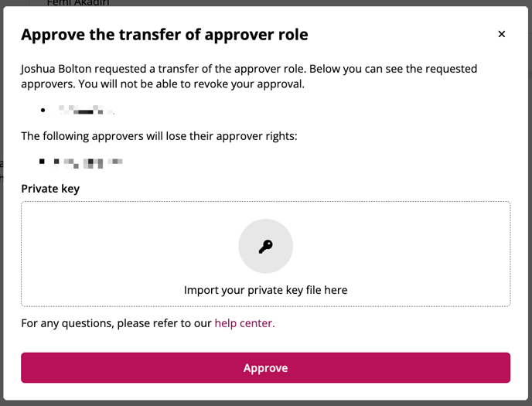The image size is (532, 406).
Task: Select the blurred requested approver name
Action: (84, 110)
